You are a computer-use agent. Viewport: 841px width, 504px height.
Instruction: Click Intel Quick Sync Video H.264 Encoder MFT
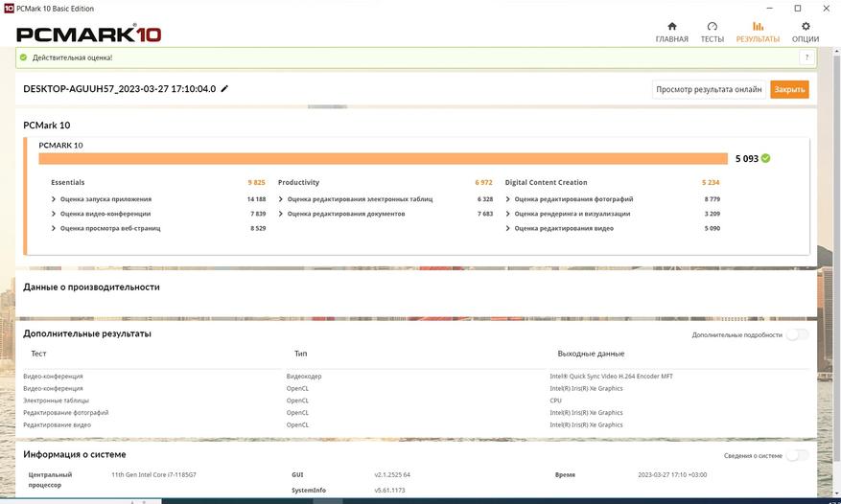(x=611, y=377)
